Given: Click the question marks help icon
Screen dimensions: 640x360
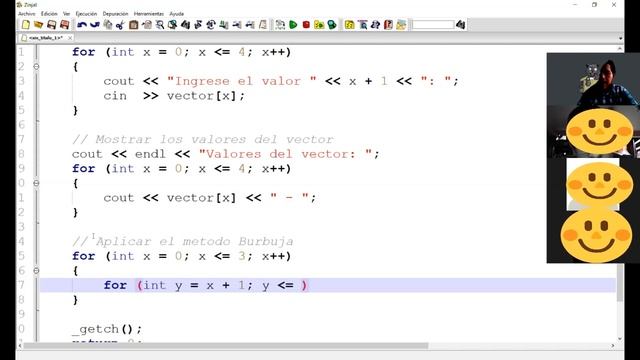Looking at the screenshot, I should click(375, 25).
